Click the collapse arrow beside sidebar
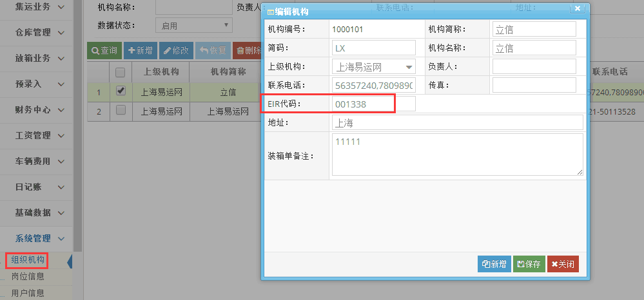 (70, 261)
